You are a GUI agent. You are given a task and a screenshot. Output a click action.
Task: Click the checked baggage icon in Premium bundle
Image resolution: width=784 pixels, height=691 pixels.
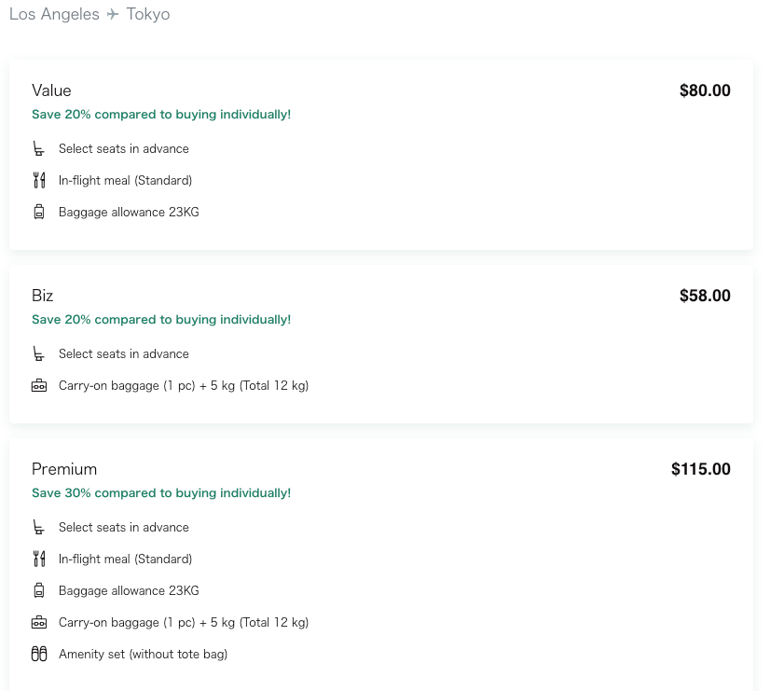(x=39, y=591)
